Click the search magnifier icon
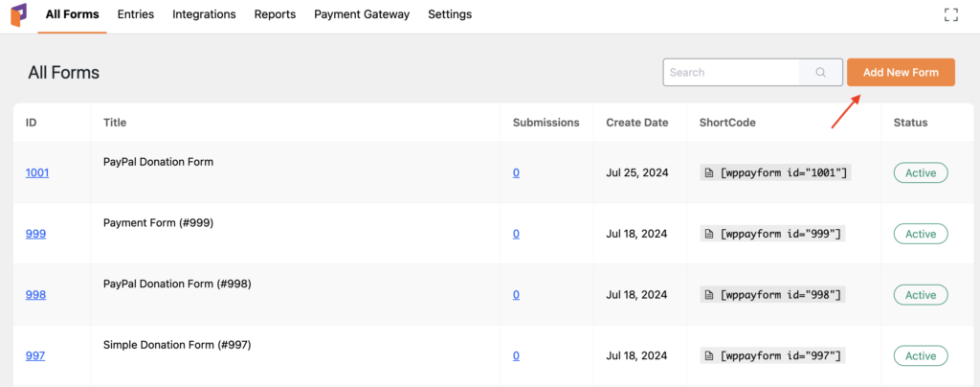Image resolution: width=980 pixels, height=387 pixels. pos(820,73)
